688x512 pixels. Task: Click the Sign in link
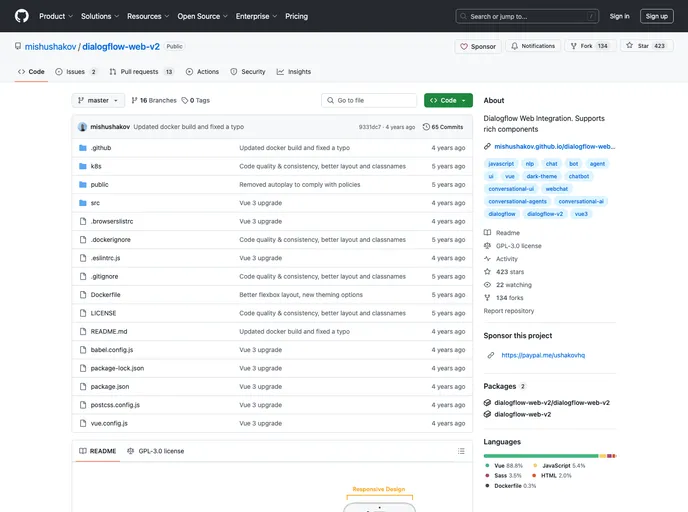pos(619,16)
